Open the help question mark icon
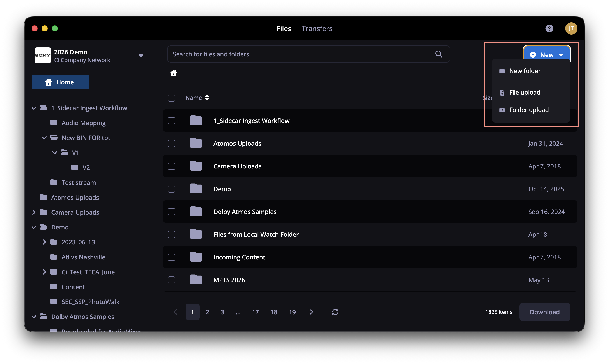The image size is (609, 364). point(549,28)
